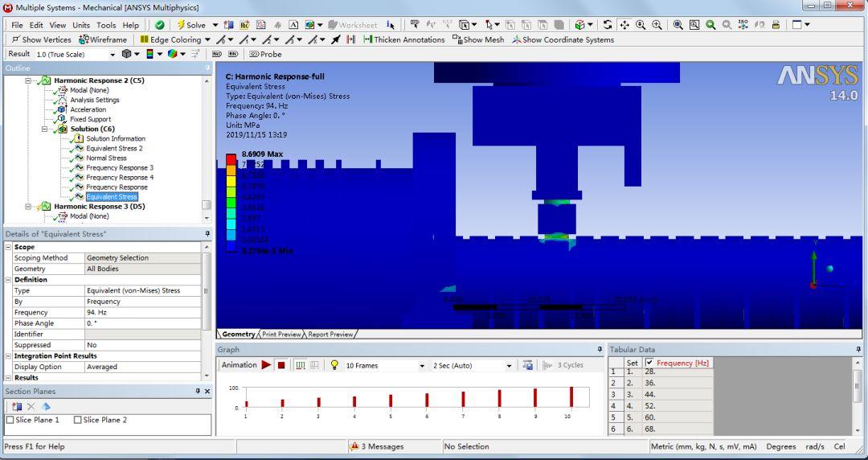Screen dimensions: 868x460
Task: Click the Display Option Averaged field
Action: 143,367
